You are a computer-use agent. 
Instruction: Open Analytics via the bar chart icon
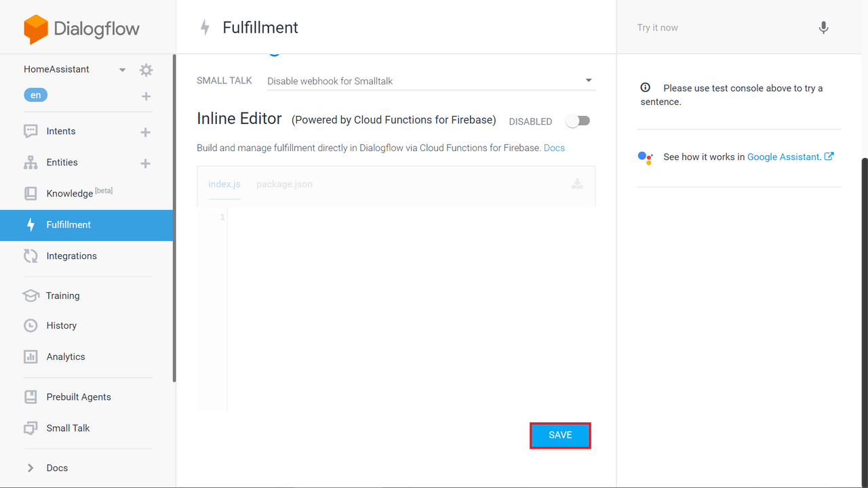[x=31, y=357]
